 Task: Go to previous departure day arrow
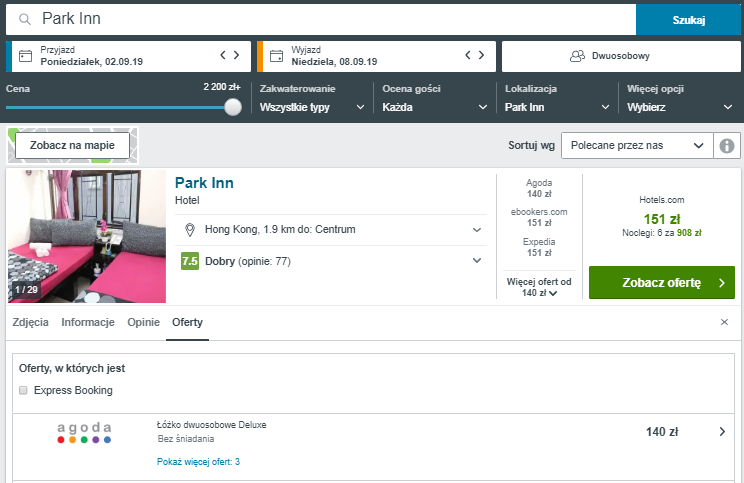467,55
